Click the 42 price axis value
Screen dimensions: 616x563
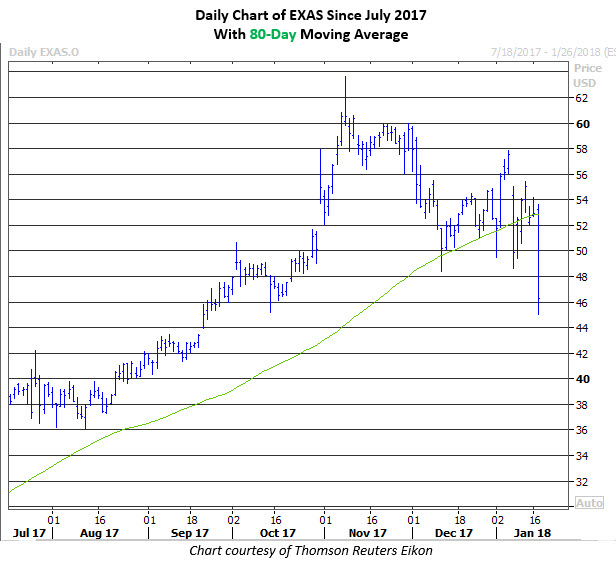pos(582,354)
